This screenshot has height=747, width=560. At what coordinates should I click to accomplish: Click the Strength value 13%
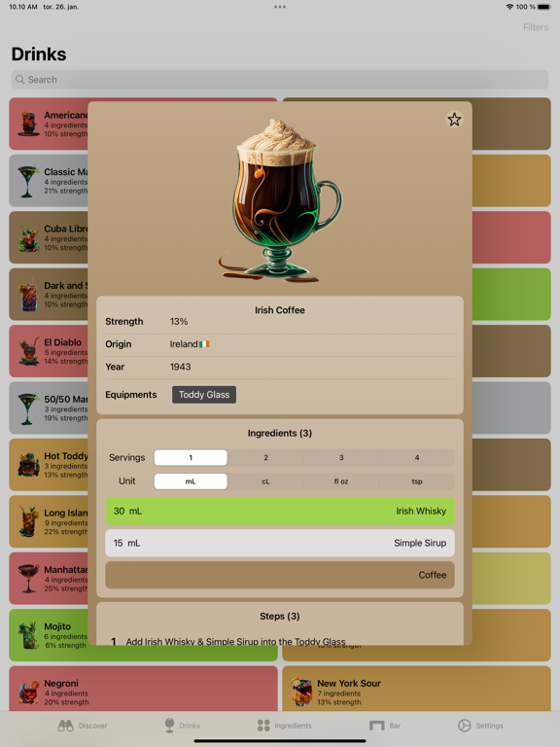coord(179,322)
